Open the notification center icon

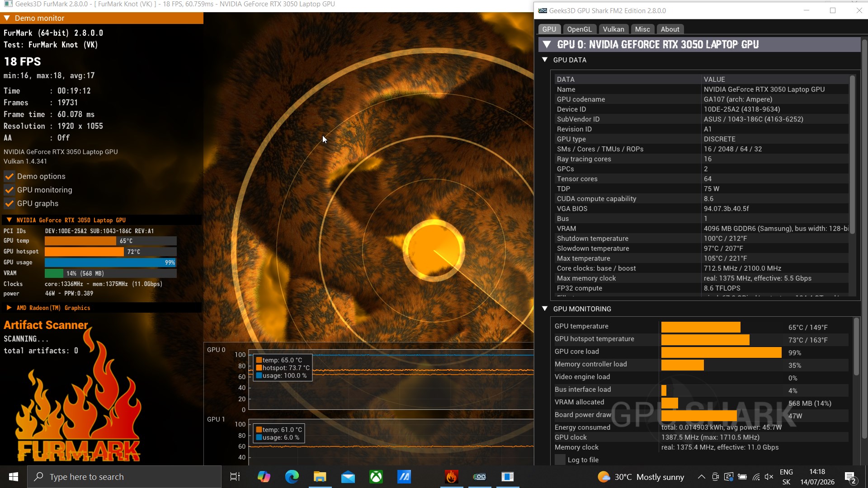pyautogui.click(x=850, y=477)
